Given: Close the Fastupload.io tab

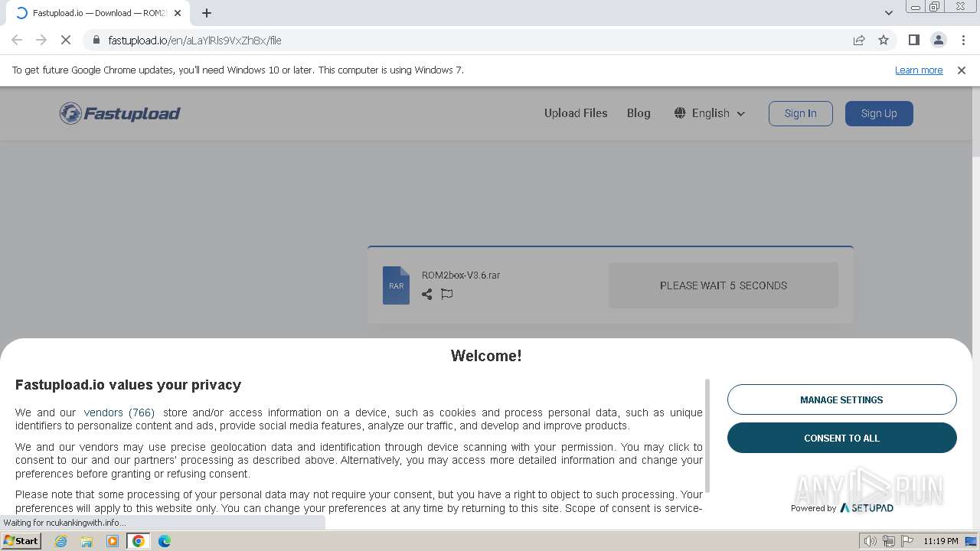Looking at the screenshot, I should pyautogui.click(x=178, y=13).
